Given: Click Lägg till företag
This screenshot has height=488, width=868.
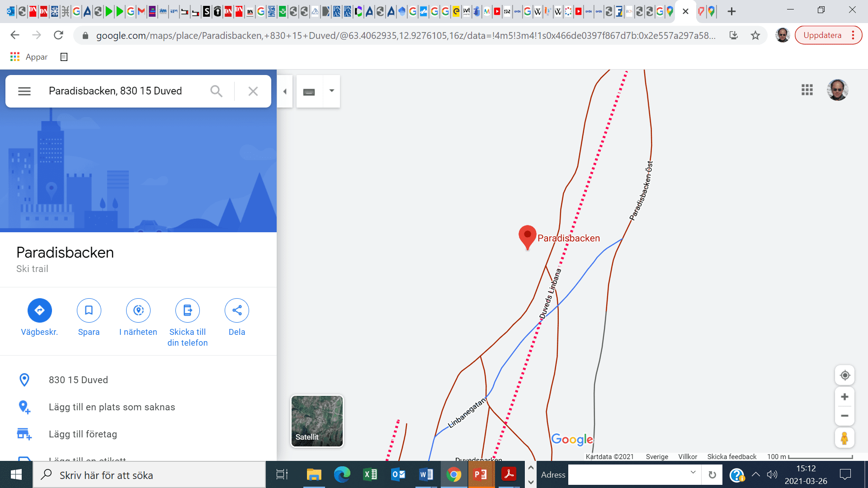Looking at the screenshot, I should point(83,434).
